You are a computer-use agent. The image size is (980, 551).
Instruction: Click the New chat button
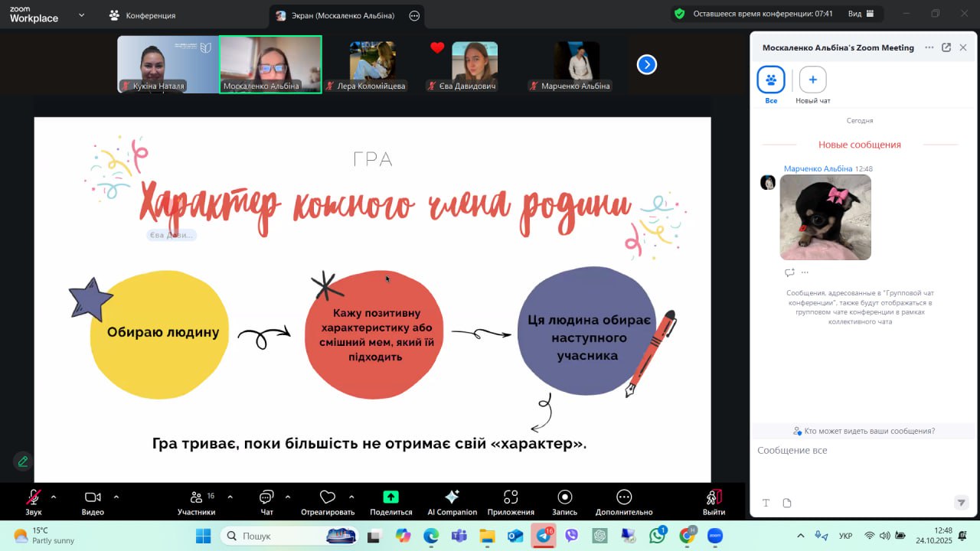tap(812, 80)
